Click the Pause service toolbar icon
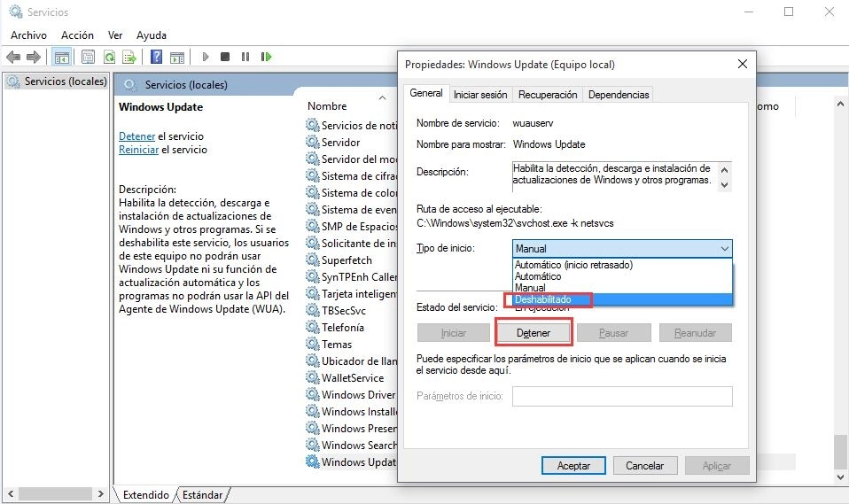 245,57
